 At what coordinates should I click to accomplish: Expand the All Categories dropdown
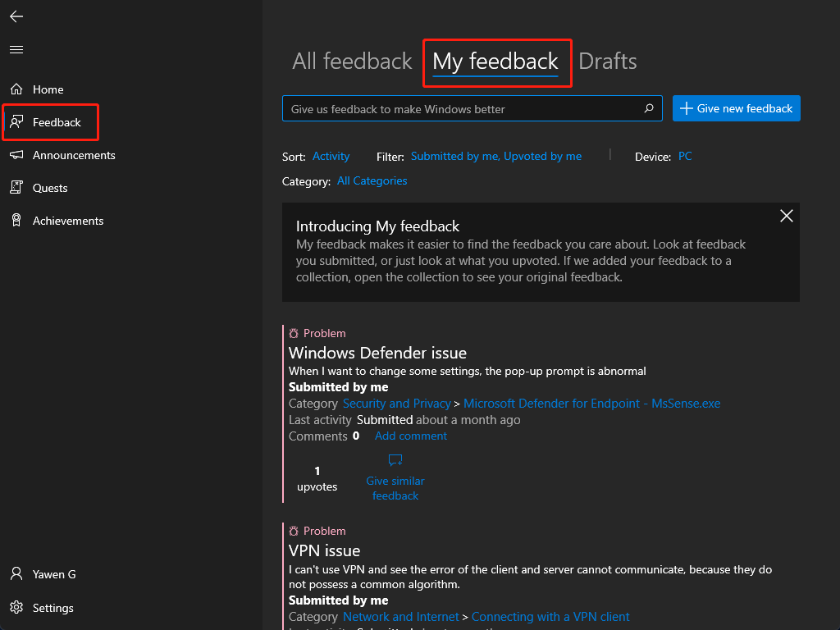372,180
